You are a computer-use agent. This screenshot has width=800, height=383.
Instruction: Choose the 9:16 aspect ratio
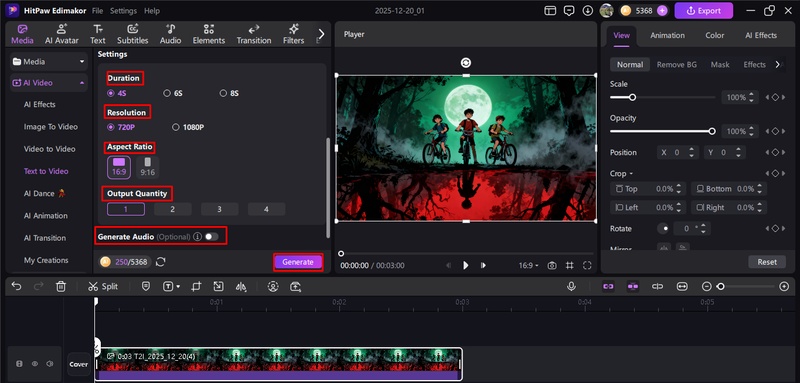(x=147, y=167)
